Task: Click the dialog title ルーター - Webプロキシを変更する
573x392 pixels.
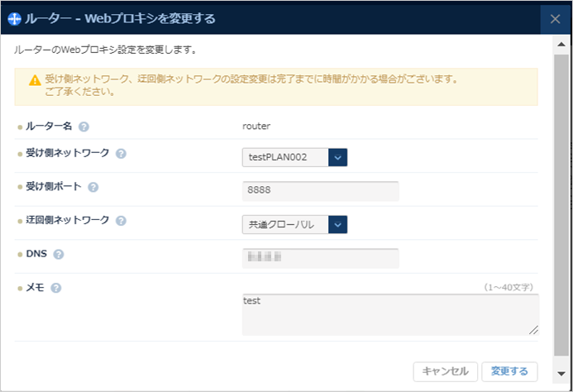Action: pos(120,19)
